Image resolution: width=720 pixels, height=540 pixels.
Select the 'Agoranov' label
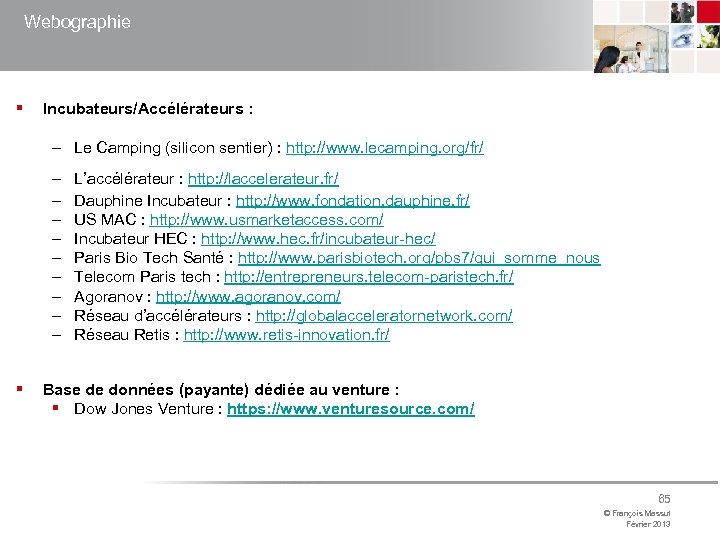pyautogui.click(x=108, y=297)
